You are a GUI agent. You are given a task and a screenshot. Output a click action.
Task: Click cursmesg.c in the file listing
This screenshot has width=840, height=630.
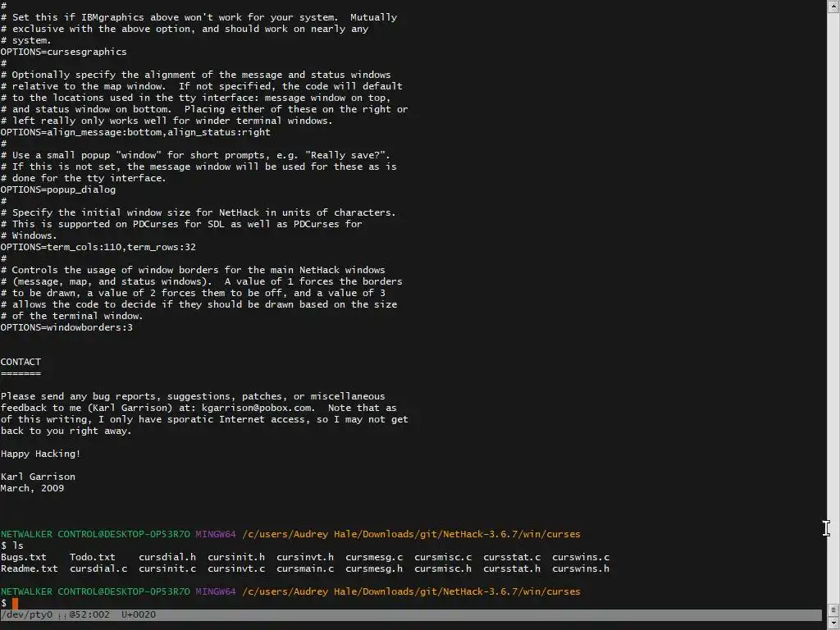374,557
